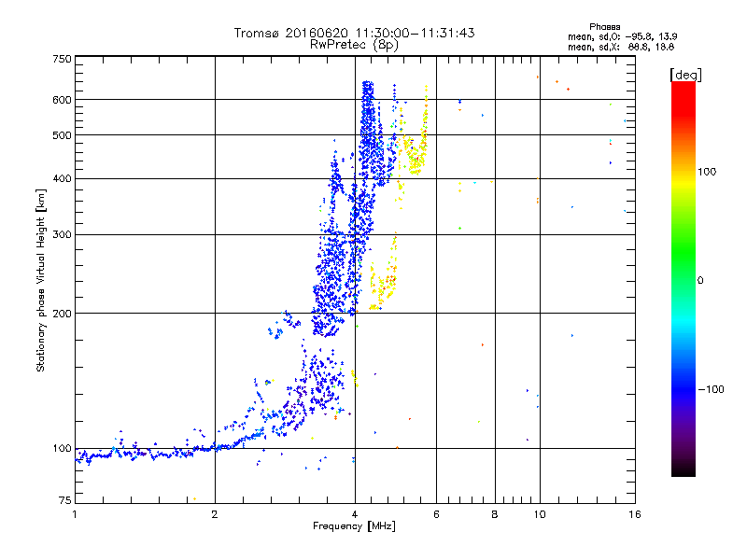Click the colorbar label '100'
The height and width of the screenshot is (560, 747).
(x=707, y=172)
